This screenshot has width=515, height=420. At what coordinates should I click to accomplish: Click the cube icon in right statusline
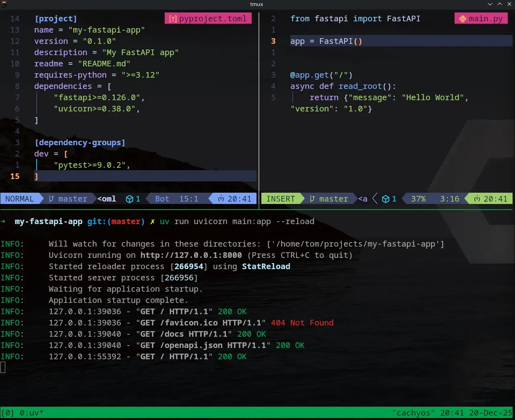click(385, 199)
